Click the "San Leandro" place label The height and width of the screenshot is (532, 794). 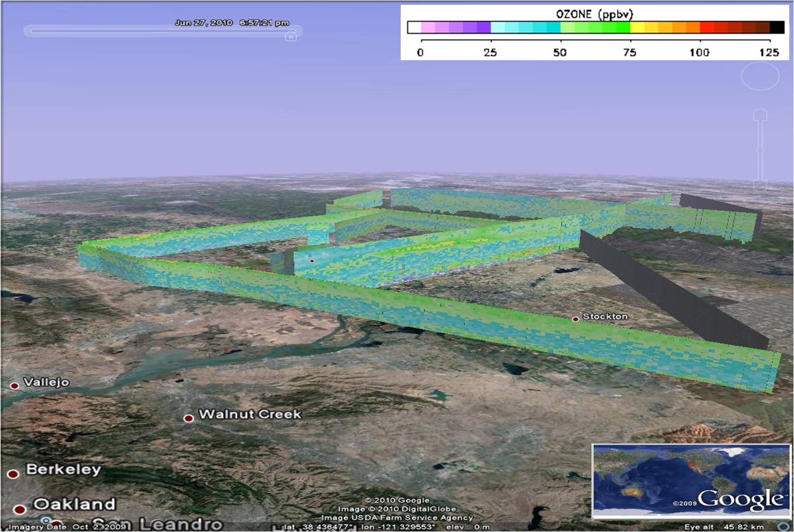[158, 524]
